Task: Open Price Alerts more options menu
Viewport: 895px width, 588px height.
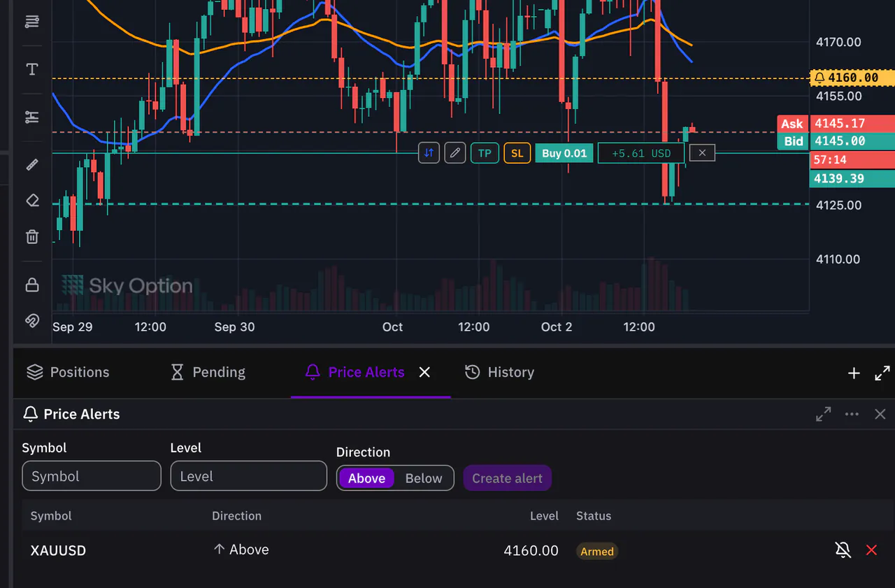Action: [x=852, y=414]
